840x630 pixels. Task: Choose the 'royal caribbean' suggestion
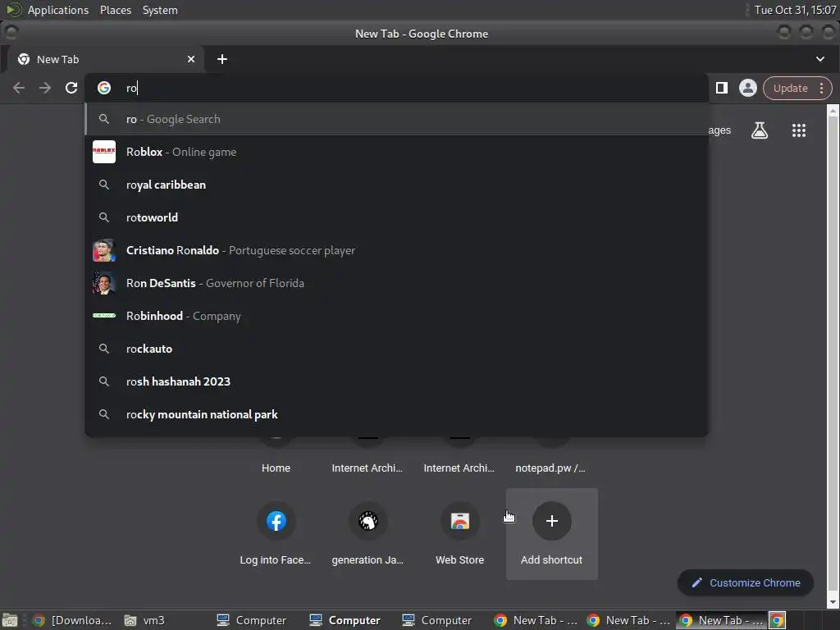click(396, 185)
